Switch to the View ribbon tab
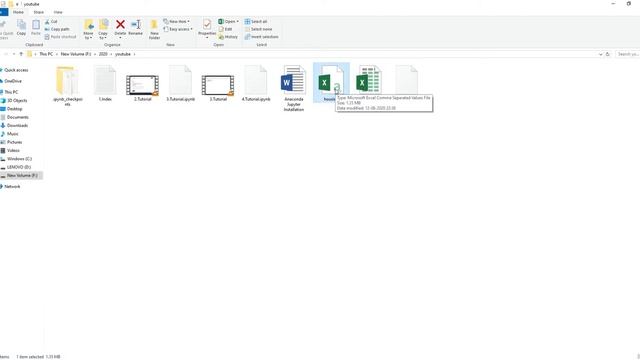This screenshot has height=360, width=640. click(58, 12)
